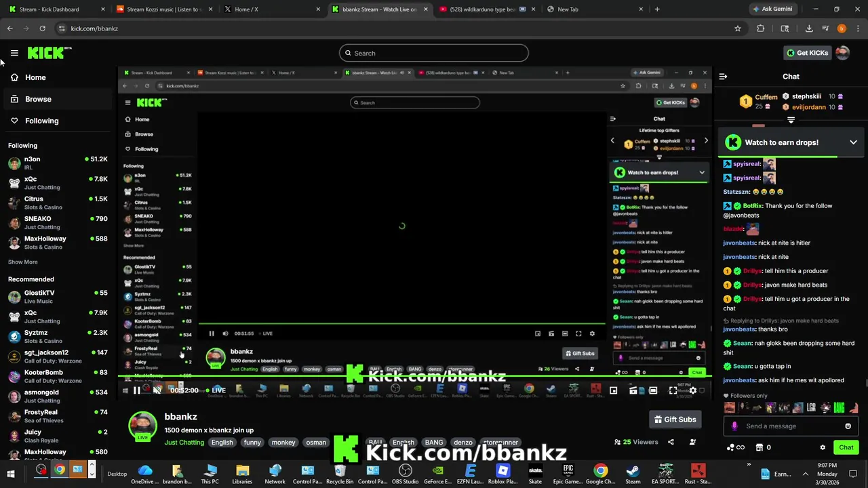Select the BANG emote in quick emotes
Viewport: 868px width, 488px height.
[839, 407]
